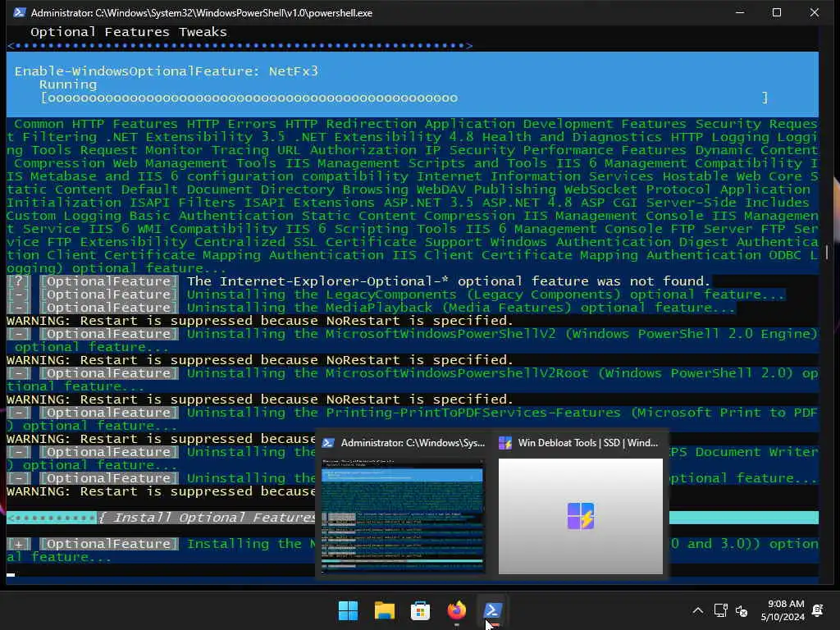
Task: Click the [+] marker on Installing line
Action: (19, 544)
